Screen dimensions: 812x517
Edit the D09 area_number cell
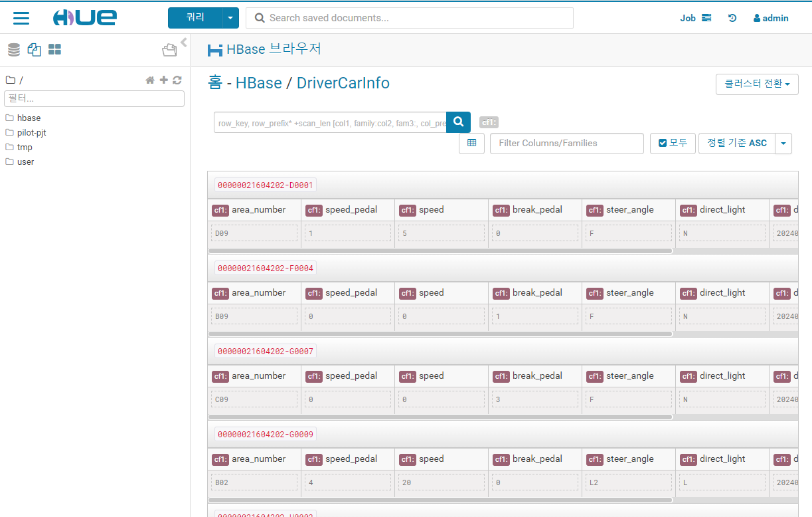pos(254,233)
